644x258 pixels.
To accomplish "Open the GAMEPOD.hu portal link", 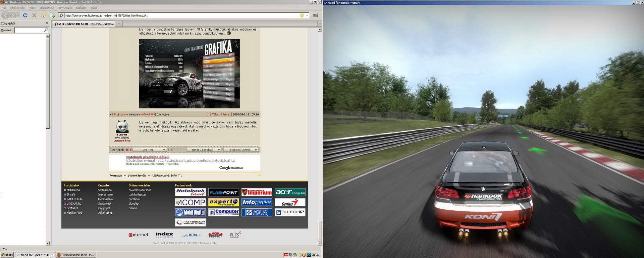I will 75,199.
